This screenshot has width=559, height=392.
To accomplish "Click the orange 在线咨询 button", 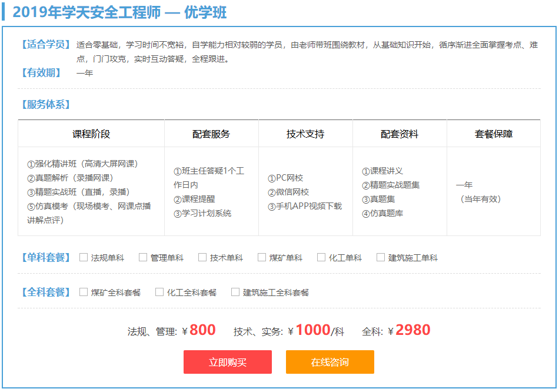I will click(330, 362).
